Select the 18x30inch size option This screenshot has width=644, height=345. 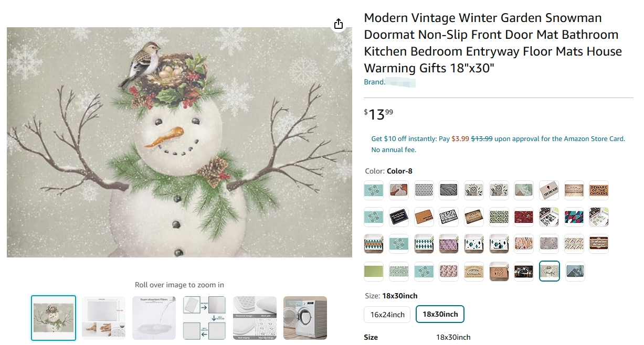[x=440, y=314]
